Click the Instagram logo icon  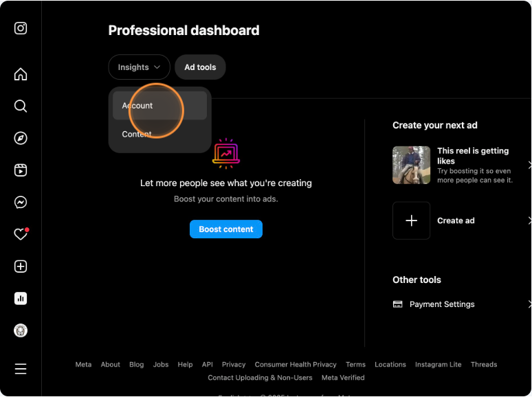pos(21,28)
